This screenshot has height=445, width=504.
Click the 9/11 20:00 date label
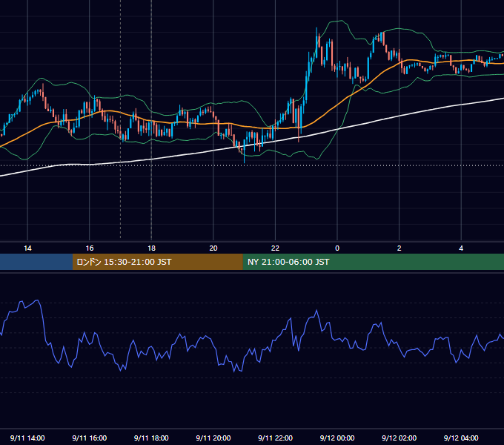[213, 438]
